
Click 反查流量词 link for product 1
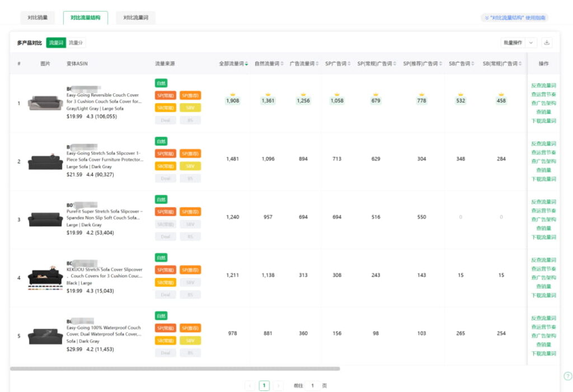click(x=543, y=86)
